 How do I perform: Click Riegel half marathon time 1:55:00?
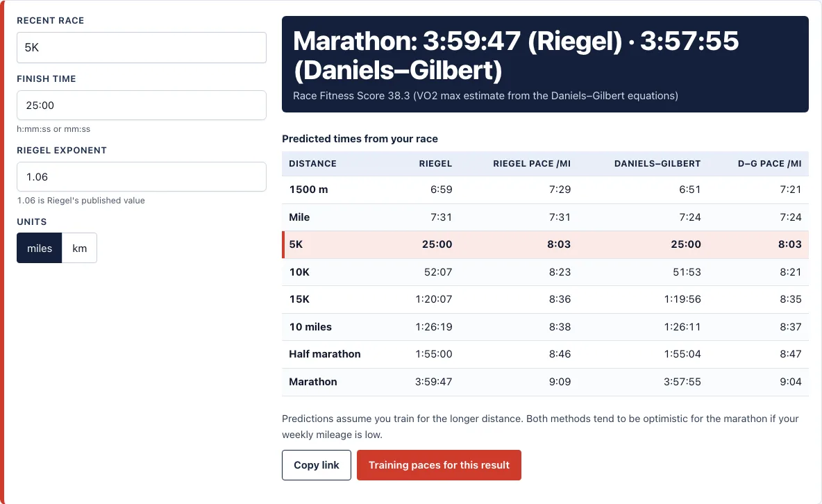433,354
